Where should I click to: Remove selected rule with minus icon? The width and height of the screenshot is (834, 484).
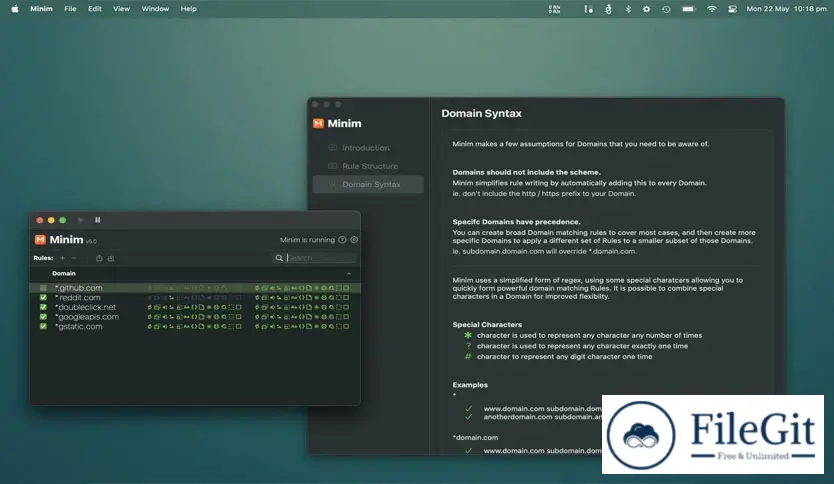pyautogui.click(x=74, y=258)
